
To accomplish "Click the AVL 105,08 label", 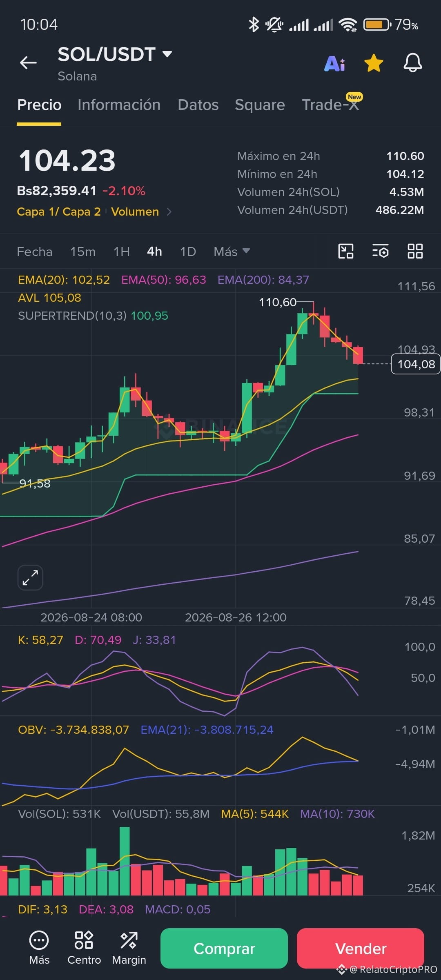I will [x=49, y=298].
